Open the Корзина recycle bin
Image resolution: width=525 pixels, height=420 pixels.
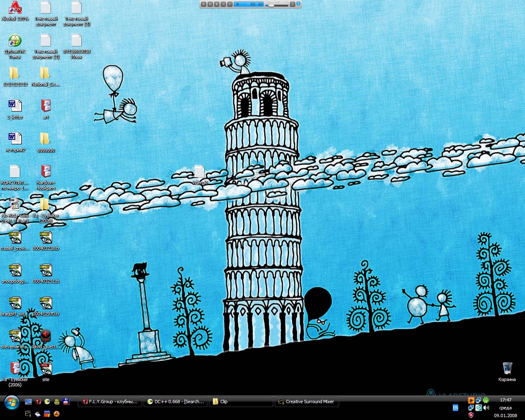point(507,372)
